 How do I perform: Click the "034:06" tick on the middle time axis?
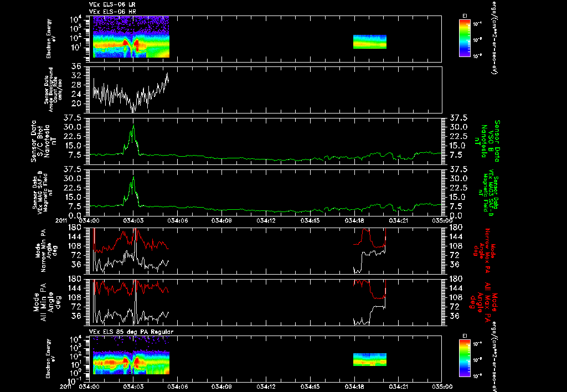178,220
